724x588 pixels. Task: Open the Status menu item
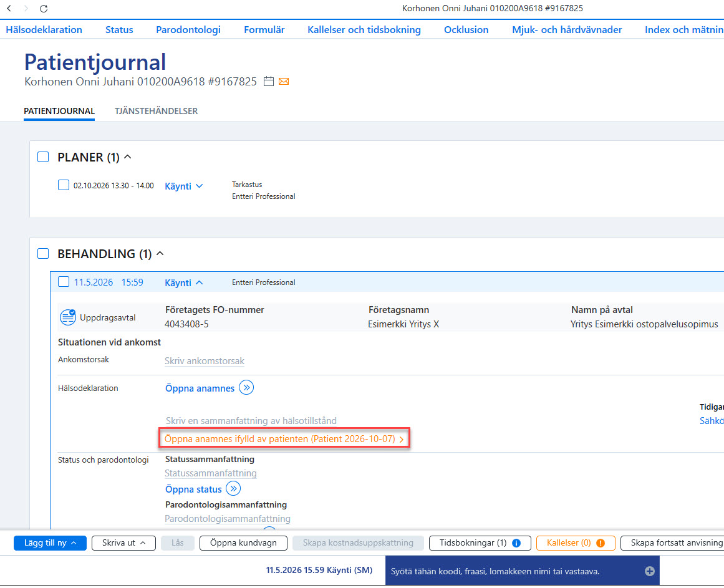pyautogui.click(x=119, y=29)
